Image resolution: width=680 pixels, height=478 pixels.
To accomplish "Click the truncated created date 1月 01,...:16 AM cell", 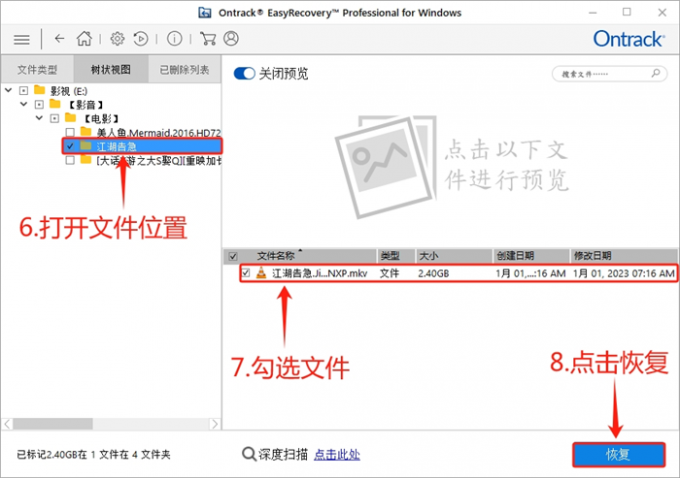I will (x=530, y=273).
